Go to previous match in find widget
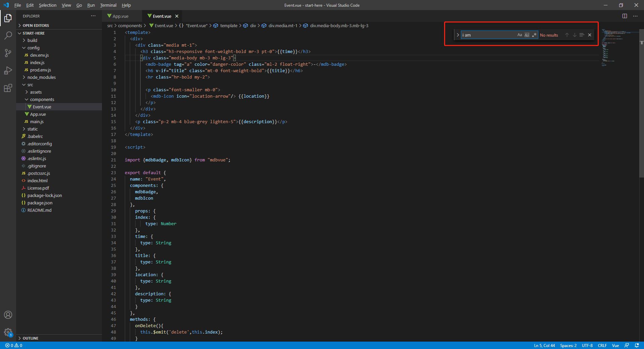The height and width of the screenshot is (349, 644). (x=567, y=35)
